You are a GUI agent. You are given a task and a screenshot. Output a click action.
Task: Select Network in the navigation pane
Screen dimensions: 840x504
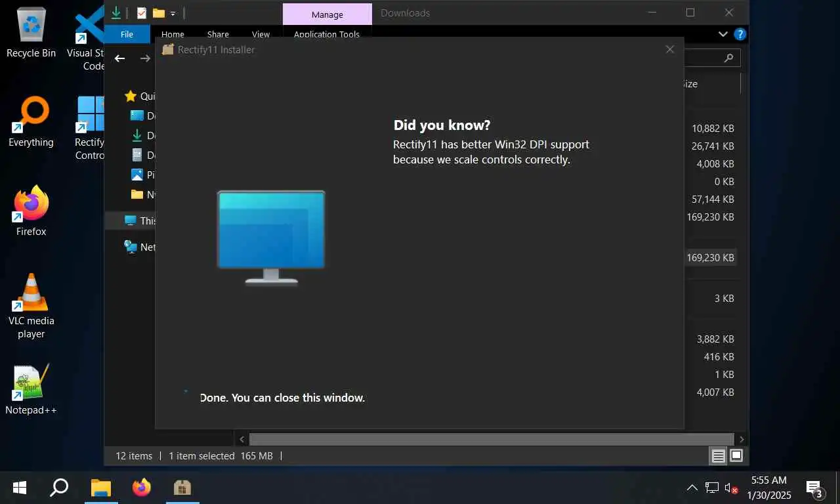point(140,247)
